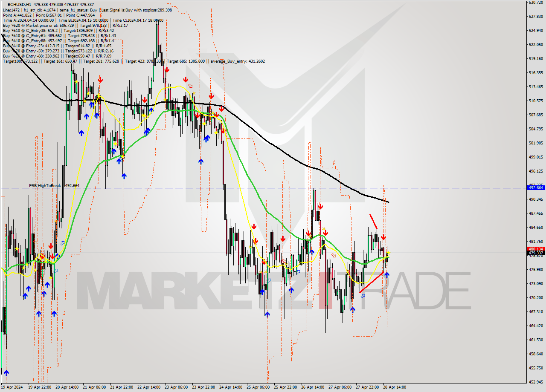Click the red rising trendline below the last candles
Screen dimensions: 546x392
coord(372,282)
